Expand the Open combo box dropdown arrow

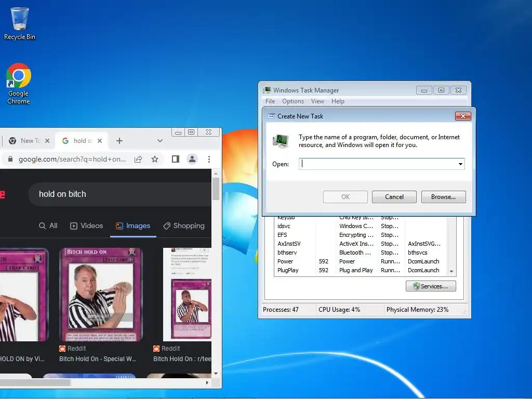tap(460, 164)
